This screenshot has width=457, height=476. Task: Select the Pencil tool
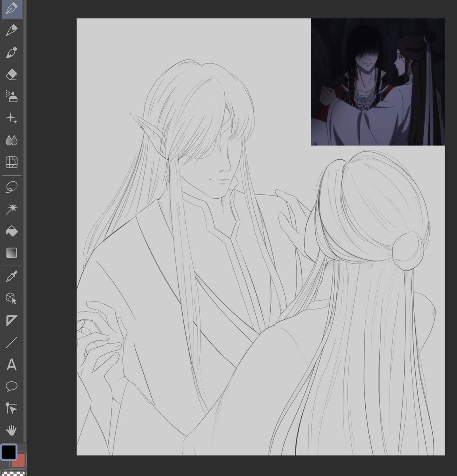click(12, 30)
